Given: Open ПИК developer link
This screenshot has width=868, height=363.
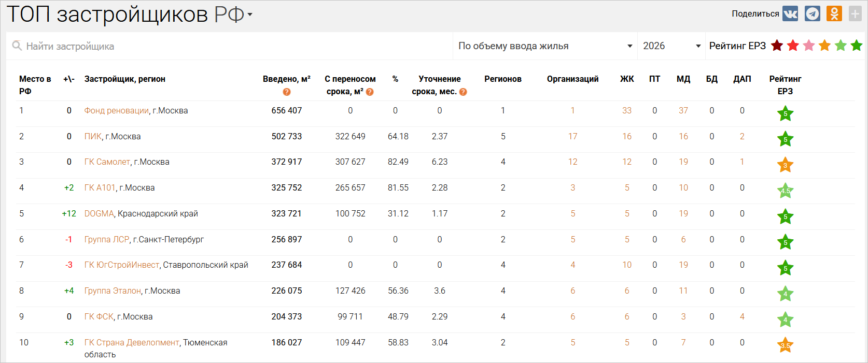Looking at the screenshot, I should (93, 136).
